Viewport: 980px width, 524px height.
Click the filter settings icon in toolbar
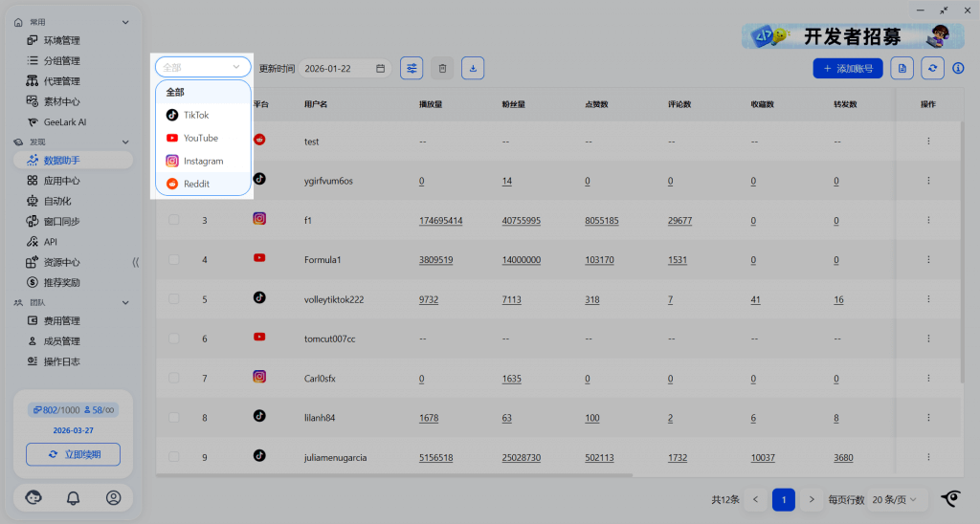tap(412, 68)
